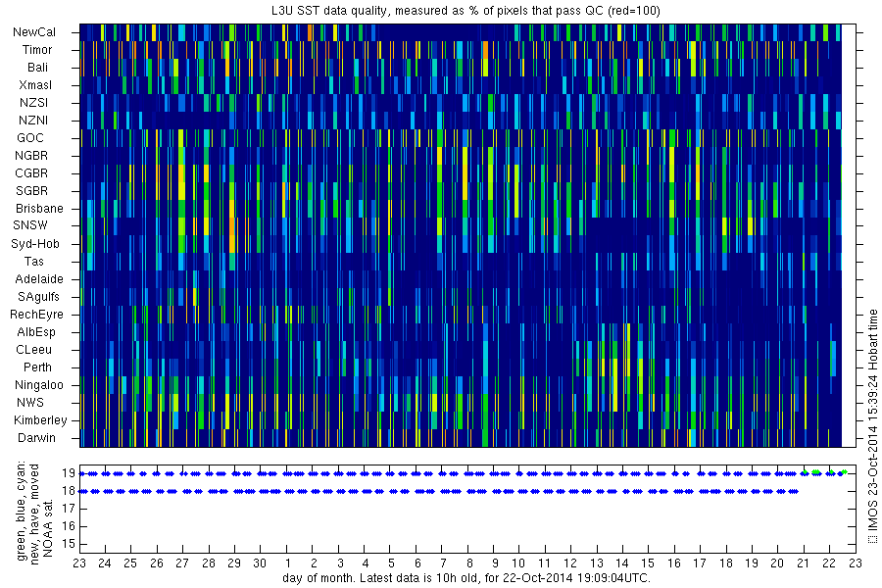Click day 20 on the time axis
This screenshot has width=882, height=588.
point(777,563)
